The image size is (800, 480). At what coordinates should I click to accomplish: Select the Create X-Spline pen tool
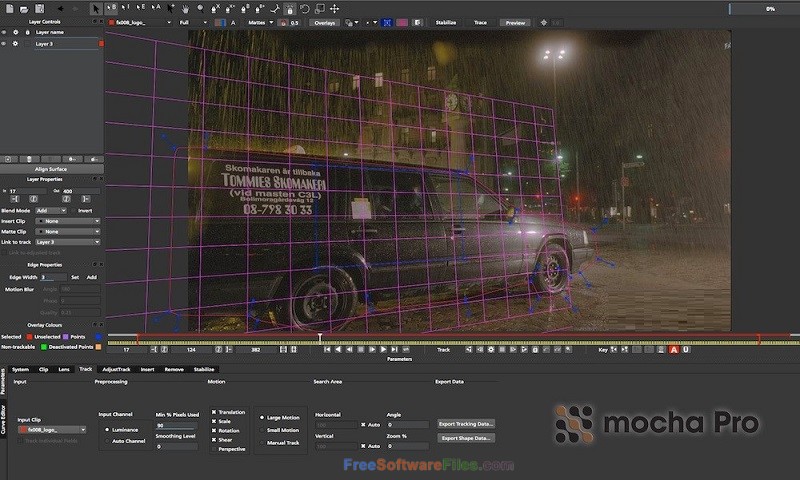215,9
